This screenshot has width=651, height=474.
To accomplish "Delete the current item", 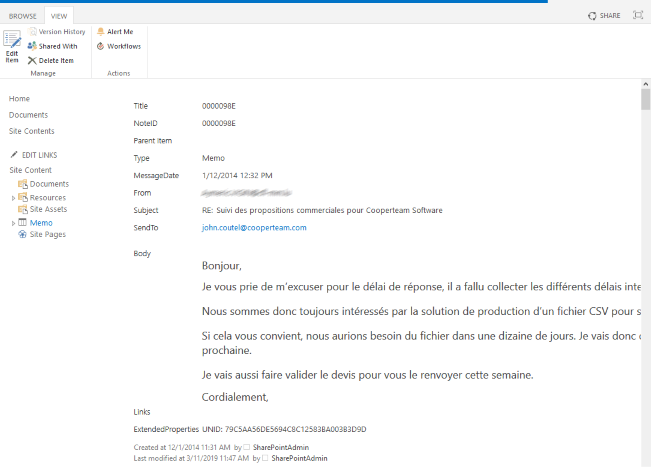I will click(x=51, y=61).
